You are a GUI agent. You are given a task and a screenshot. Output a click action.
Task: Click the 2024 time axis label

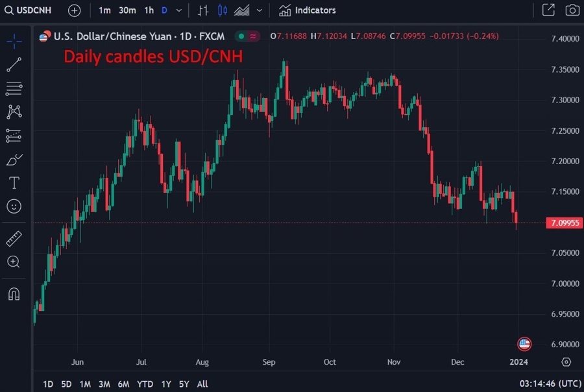click(x=518, y=361)
